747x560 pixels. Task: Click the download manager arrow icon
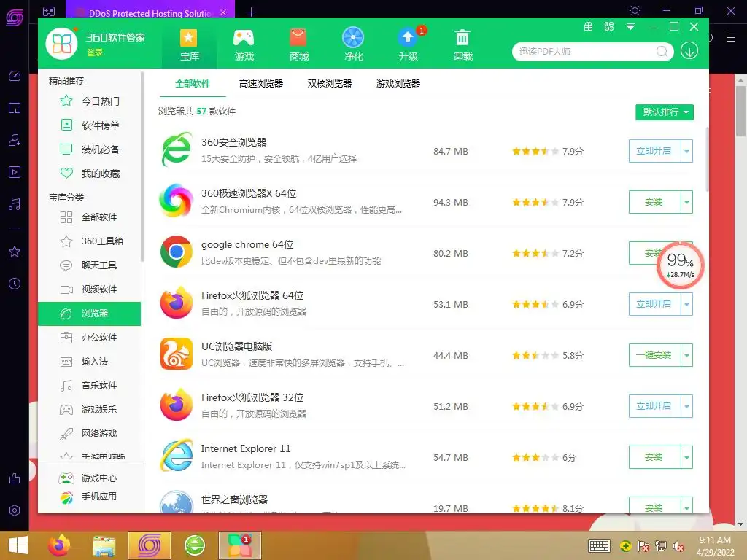click(689, 50)
